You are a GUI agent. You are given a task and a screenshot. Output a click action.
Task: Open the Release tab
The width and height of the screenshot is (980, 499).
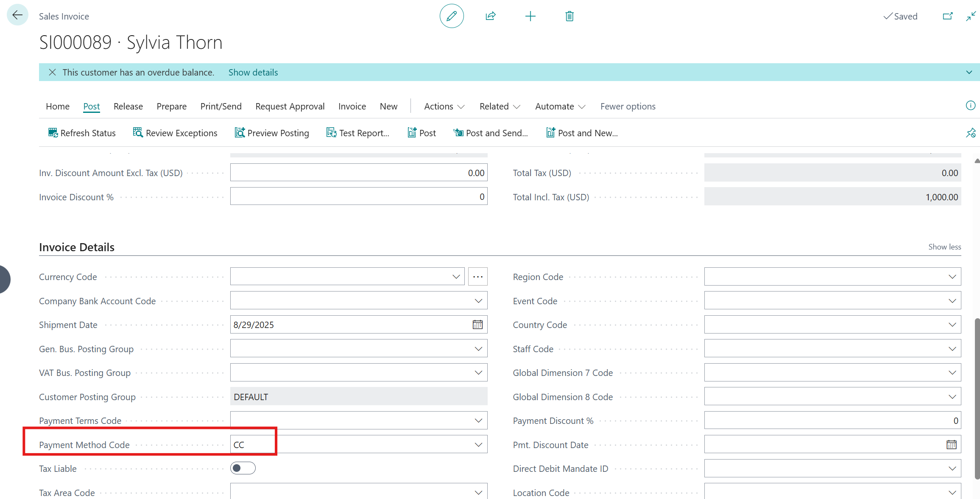coord(128,107)
